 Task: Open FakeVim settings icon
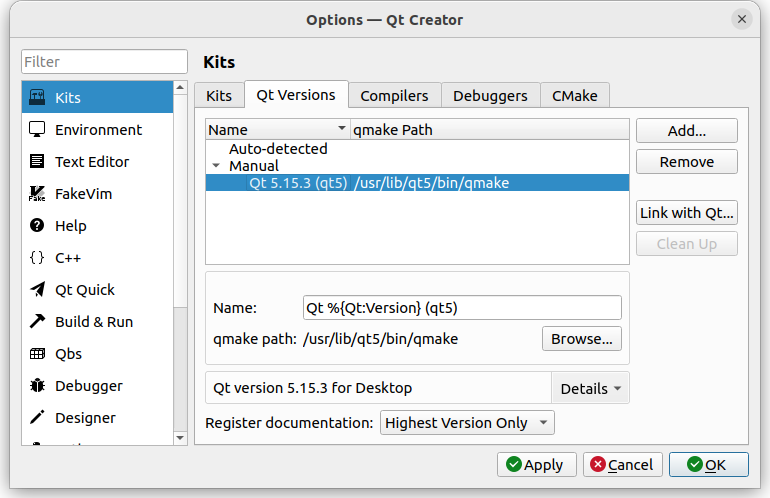tap(37, 194)
